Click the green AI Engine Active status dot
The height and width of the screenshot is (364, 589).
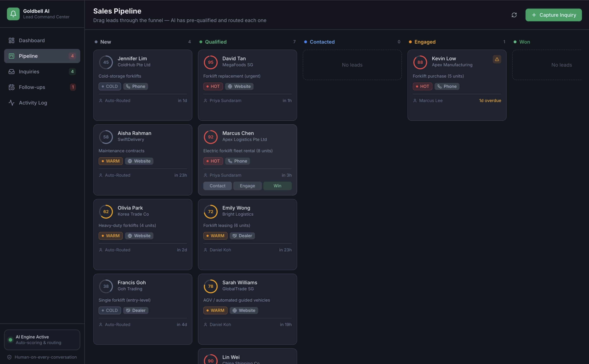pyautogui.click(x=10, y=340)
